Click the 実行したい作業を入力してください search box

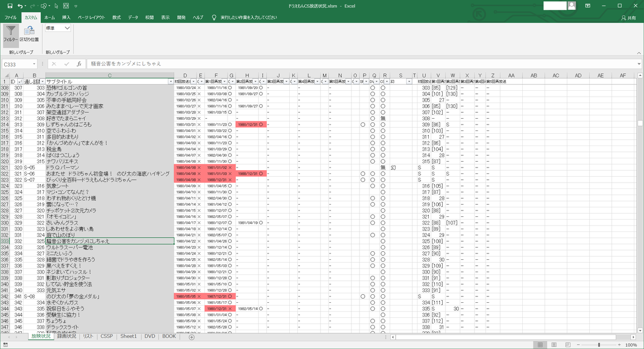point(248,17)
